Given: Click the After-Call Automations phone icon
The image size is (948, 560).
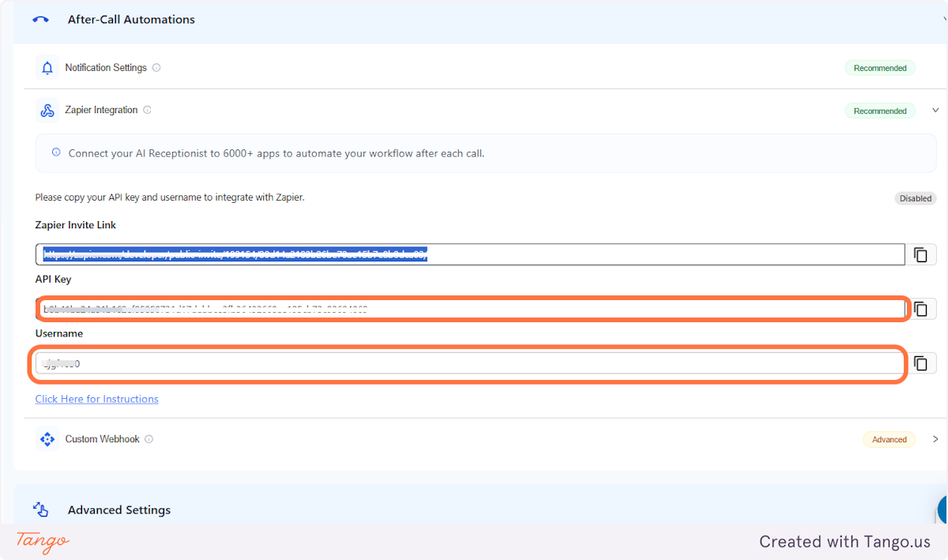Looking at the screenshot, I should point(40,20).
